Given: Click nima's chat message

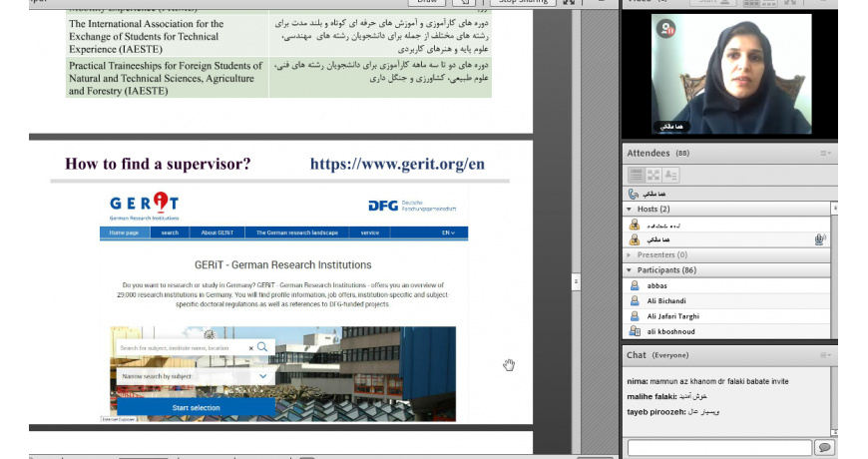Looking at the screenshot, I should [x=708, y=381].
